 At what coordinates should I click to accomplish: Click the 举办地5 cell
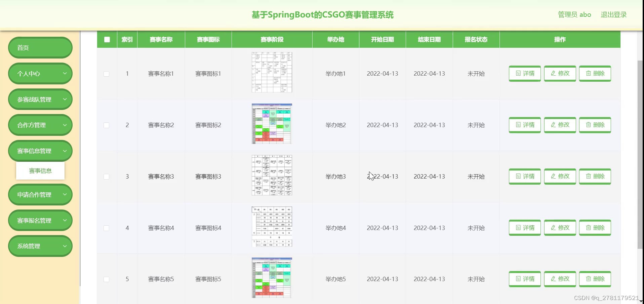[x=336, y=279]
